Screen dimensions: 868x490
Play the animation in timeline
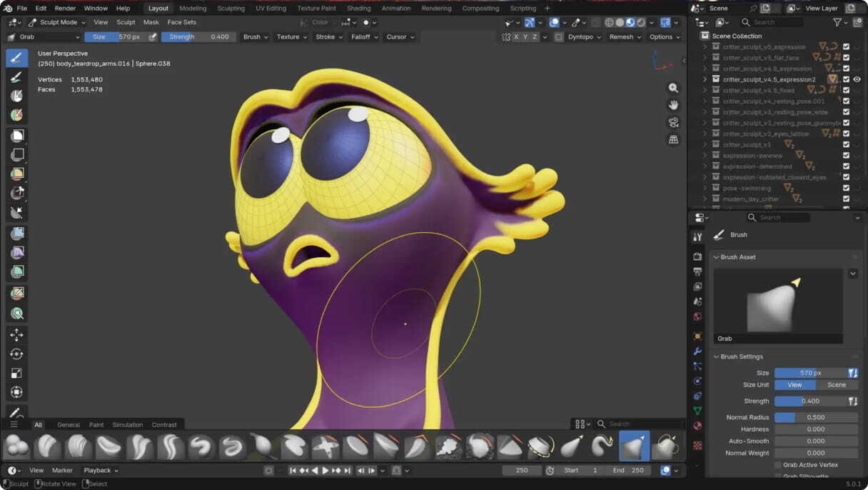pos(325,470)
